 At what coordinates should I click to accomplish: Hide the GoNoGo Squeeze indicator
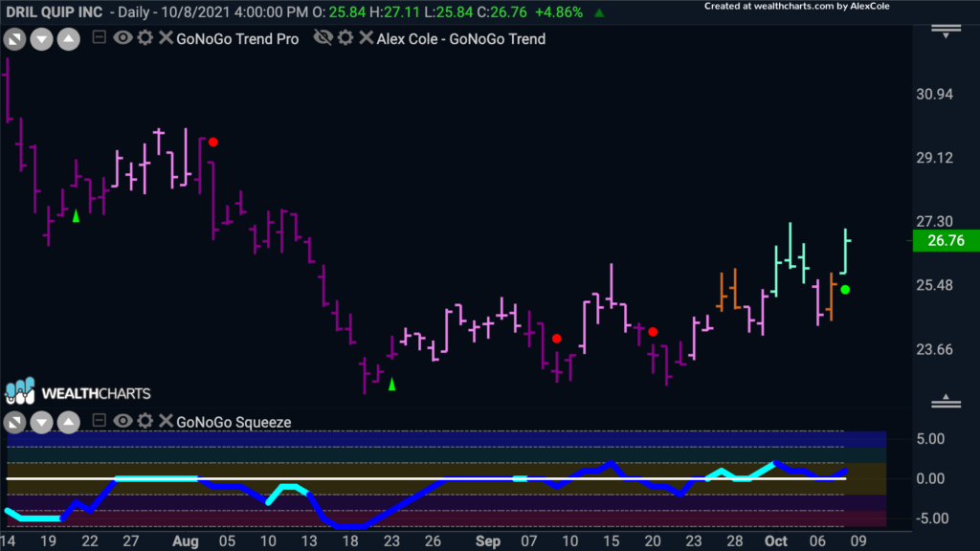coord(122,421)
